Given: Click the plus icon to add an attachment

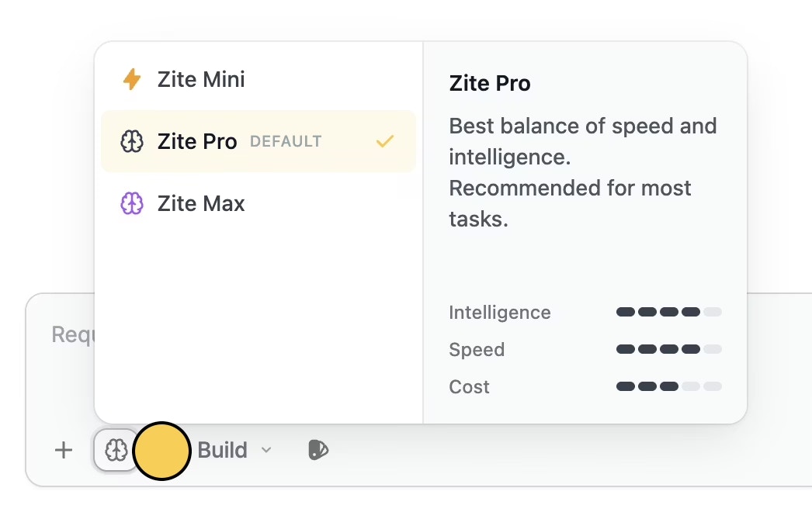Looking at the screenshot, I should [x=64, y=450].
